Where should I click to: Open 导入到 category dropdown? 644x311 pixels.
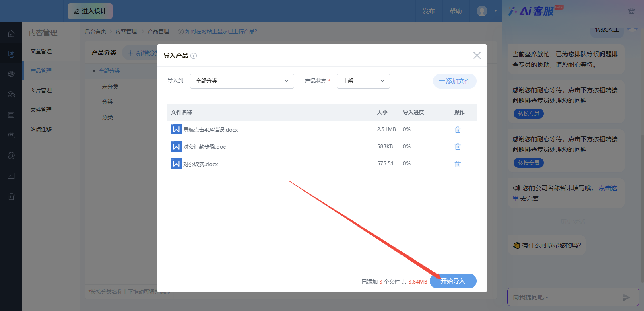(242, 81)
